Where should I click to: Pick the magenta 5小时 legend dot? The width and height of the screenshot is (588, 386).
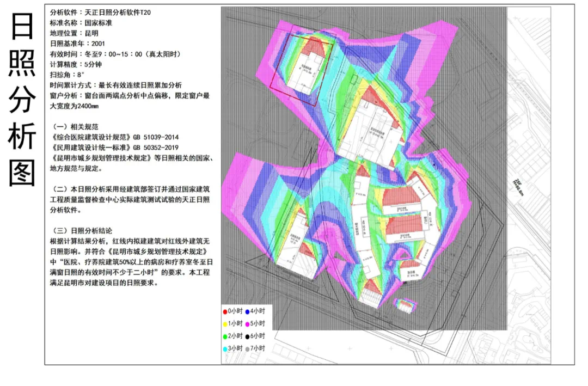pyautogui.click(x=248, y=324)
